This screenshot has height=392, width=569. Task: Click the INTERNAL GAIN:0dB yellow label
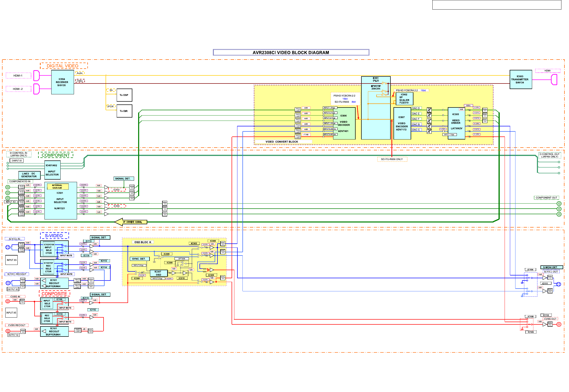click(x=58, y=186)
